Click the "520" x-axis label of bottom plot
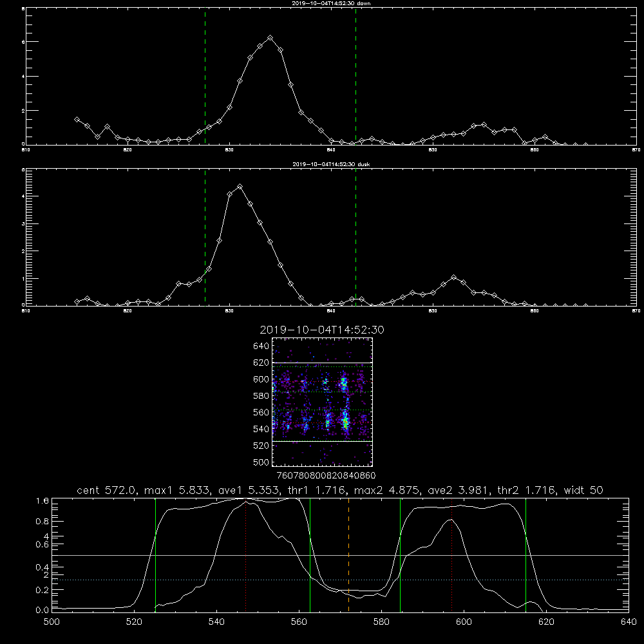644x644 pixels. point(134,622)
